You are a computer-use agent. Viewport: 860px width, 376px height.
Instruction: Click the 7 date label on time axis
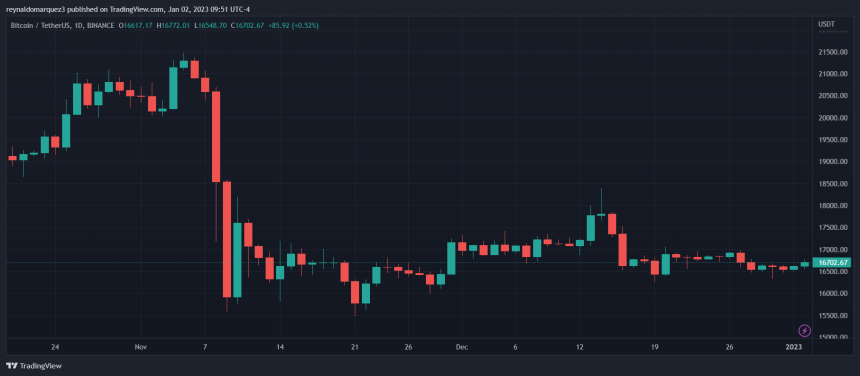point(205,347)
